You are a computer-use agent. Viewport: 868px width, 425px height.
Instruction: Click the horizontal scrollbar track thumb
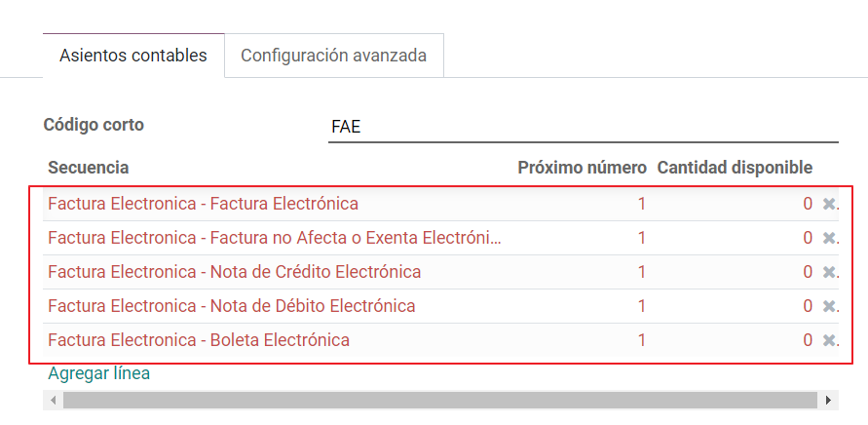[x=440, y=400]
